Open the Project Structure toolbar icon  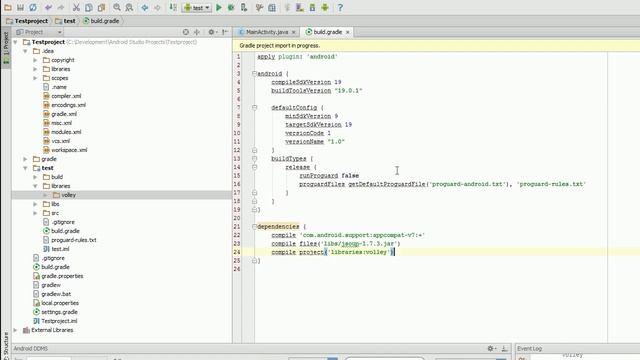click(x=272, y=7)
